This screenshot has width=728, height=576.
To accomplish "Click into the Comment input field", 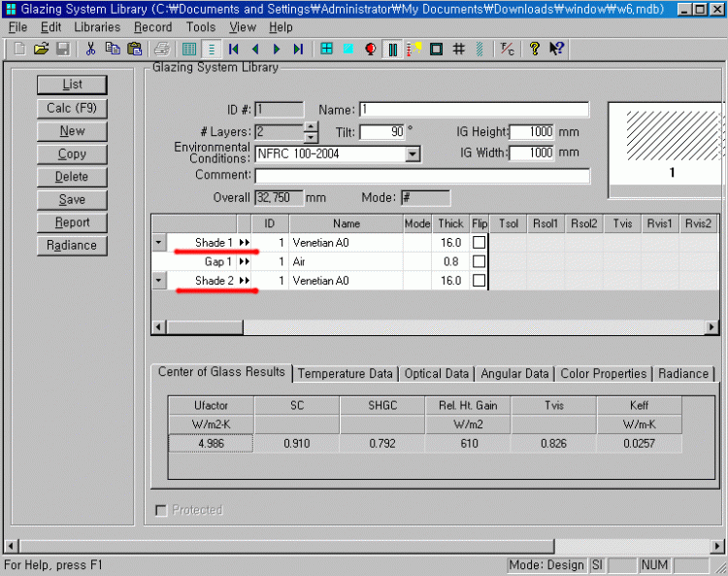I will click(x=421, y=176).
